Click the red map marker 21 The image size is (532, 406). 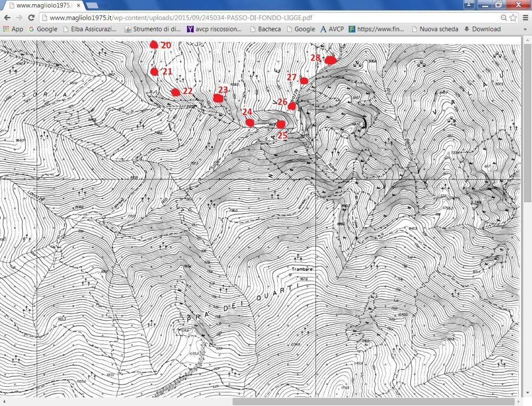click(154, 72)
